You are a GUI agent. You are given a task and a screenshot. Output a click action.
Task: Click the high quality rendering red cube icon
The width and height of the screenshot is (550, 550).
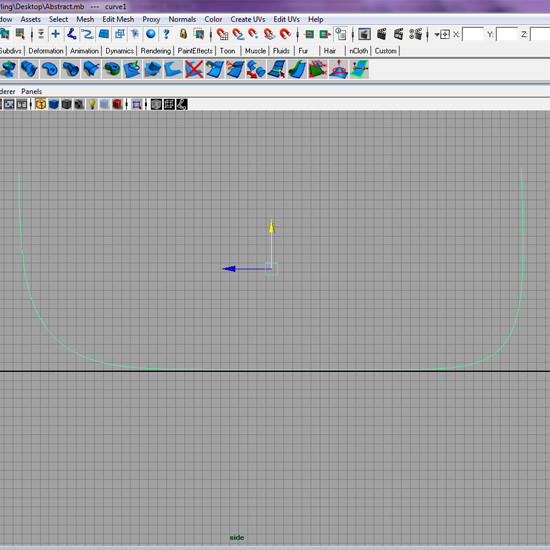tap(117, 104)
